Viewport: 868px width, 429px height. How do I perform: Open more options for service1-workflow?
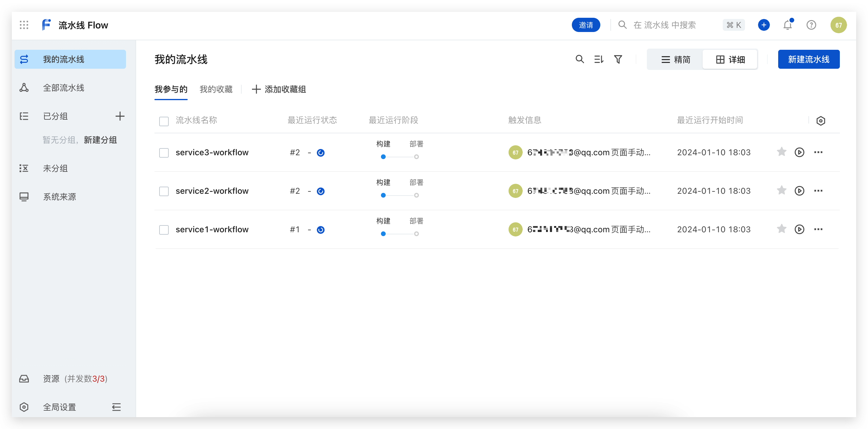(818, 229)
